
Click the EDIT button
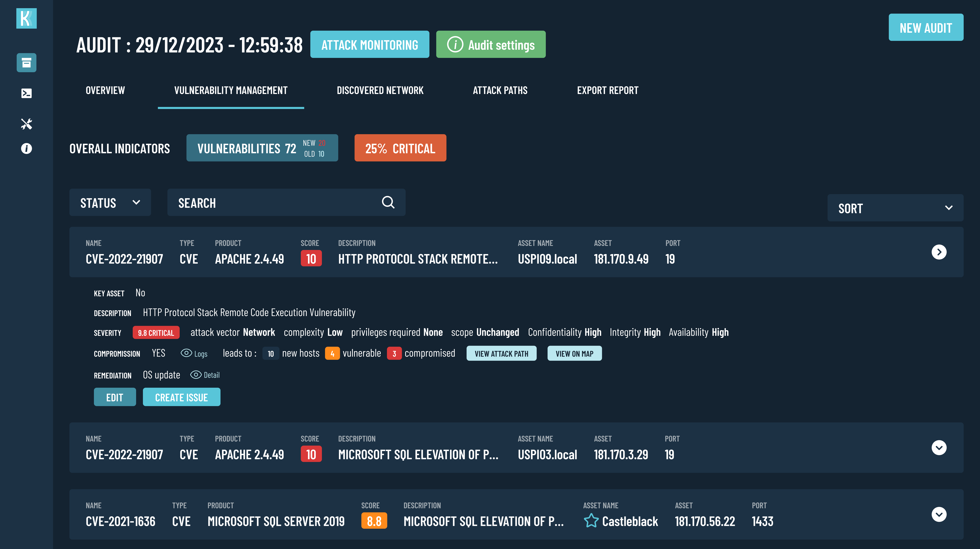[x=115, y=397]
